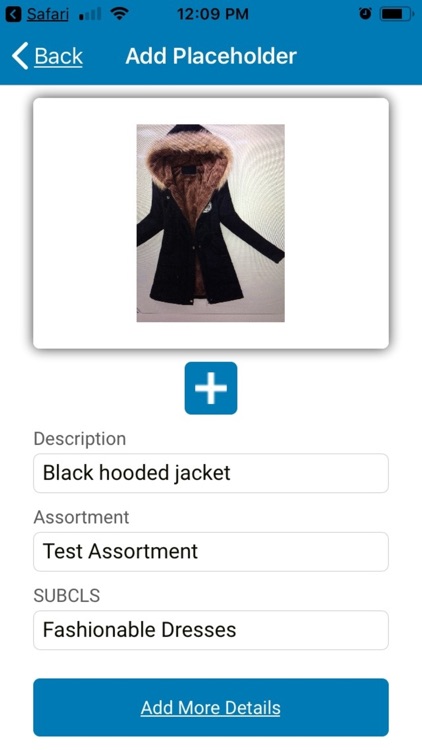Tap the Description field label
422x750 pixels.
80,439
